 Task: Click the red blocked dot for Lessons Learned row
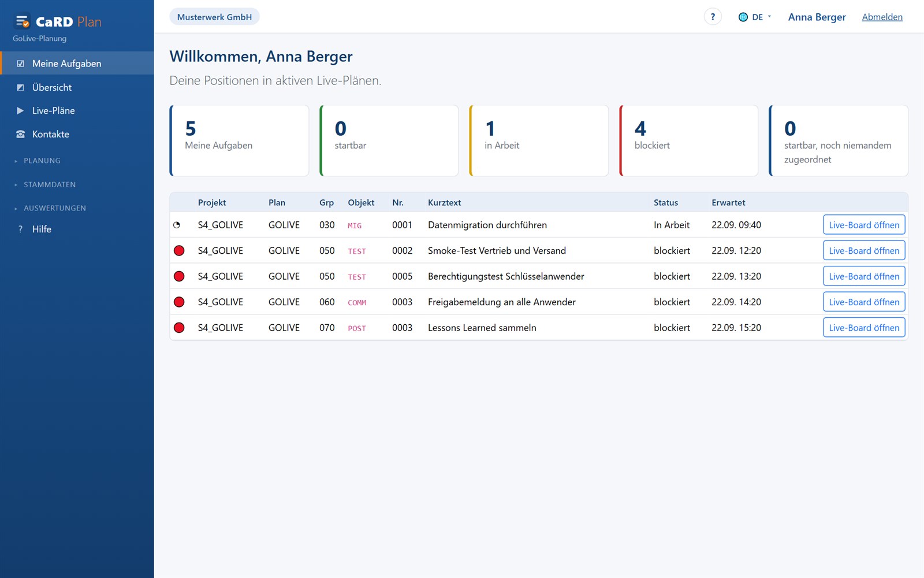(179, 328)
